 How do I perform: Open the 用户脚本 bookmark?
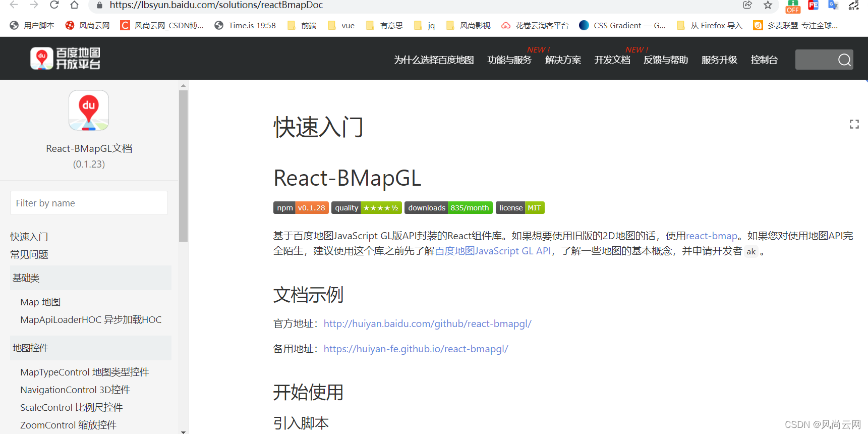32,25
